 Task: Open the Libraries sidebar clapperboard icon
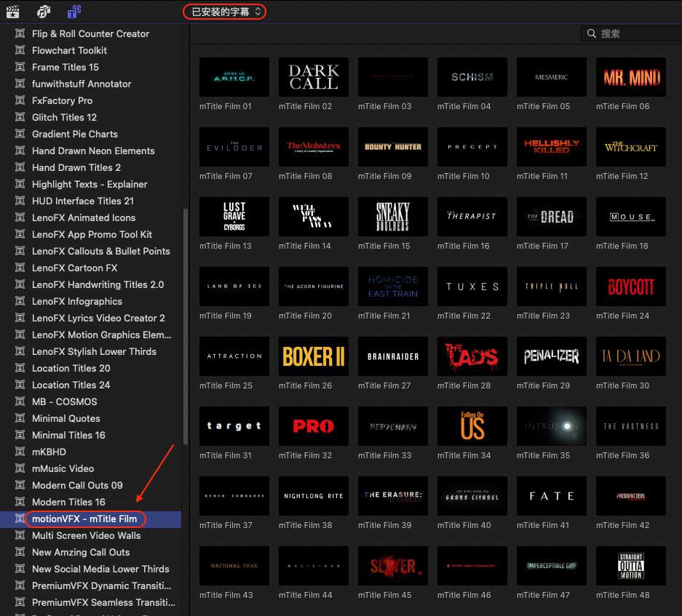(12, 11)
